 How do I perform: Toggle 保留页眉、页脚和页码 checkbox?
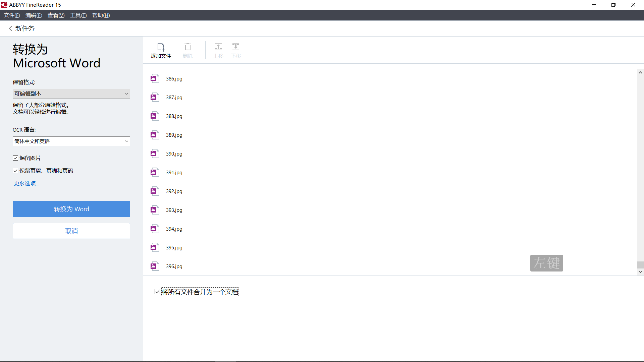click(15, 171)
